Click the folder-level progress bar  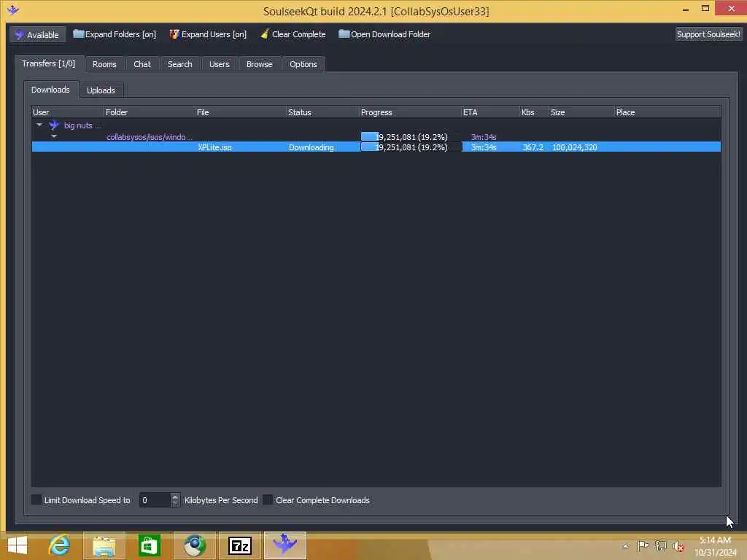[410, 136]
